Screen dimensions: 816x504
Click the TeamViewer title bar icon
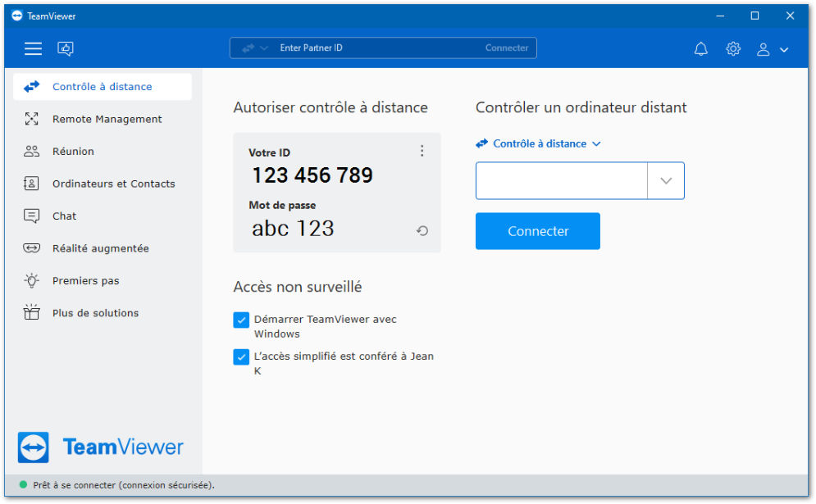pyautogui.click(x=17, y=16)
